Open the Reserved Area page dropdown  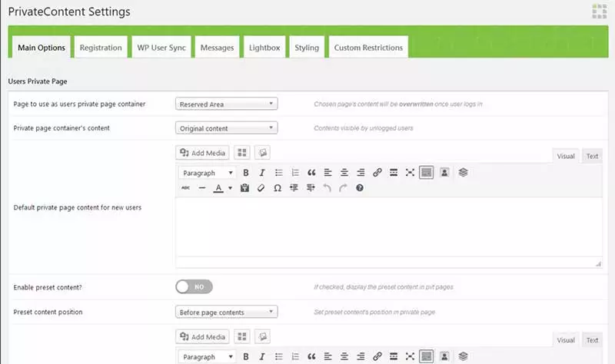tap(226, 104)
